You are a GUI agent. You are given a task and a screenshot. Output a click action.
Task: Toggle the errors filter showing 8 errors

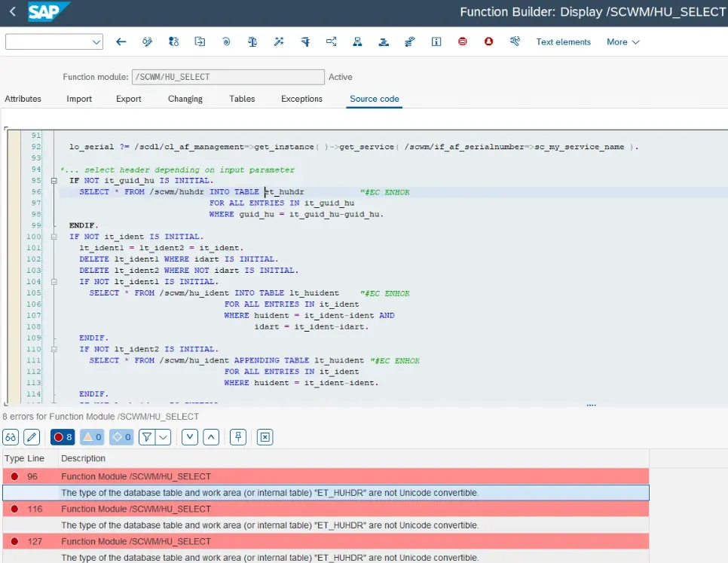[63, 437]
